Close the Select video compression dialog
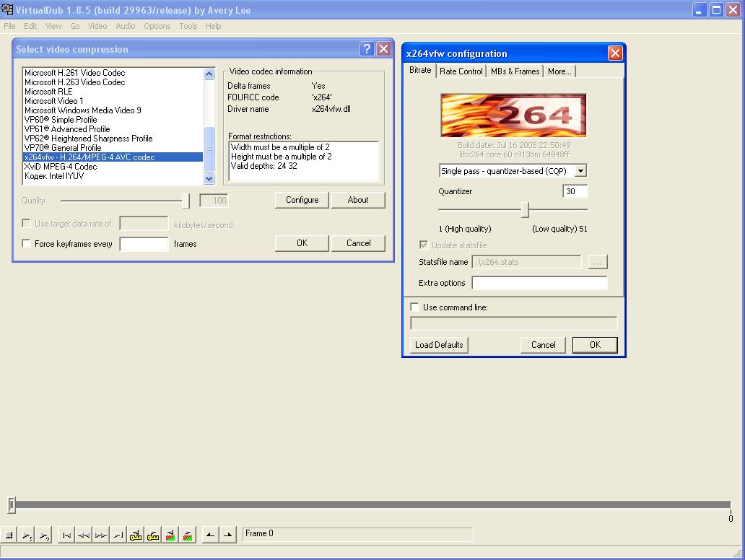 [383, 49]
